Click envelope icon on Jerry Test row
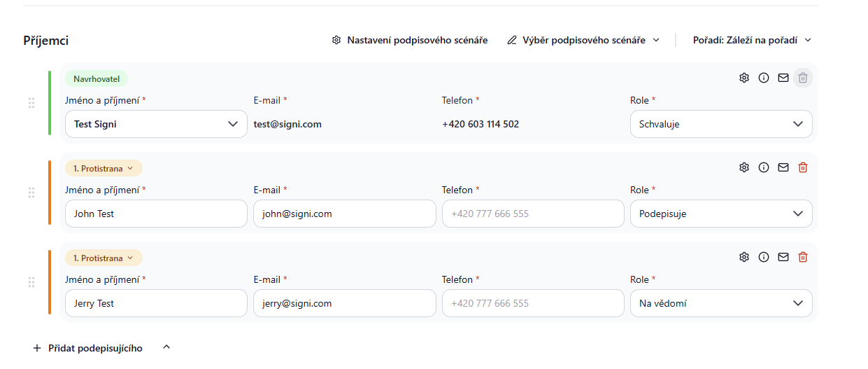Screen dimensions: 868x369 tap(783, 257)
